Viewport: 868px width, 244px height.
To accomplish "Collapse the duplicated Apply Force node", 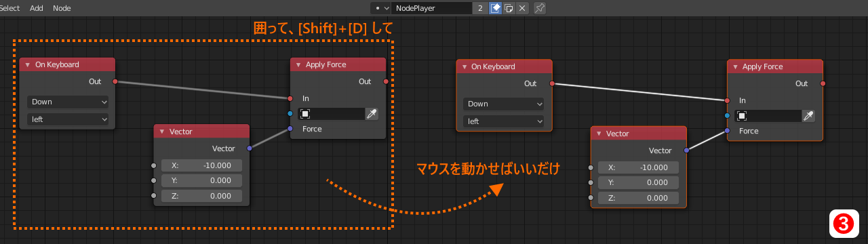I will click(x=735, y=66).
